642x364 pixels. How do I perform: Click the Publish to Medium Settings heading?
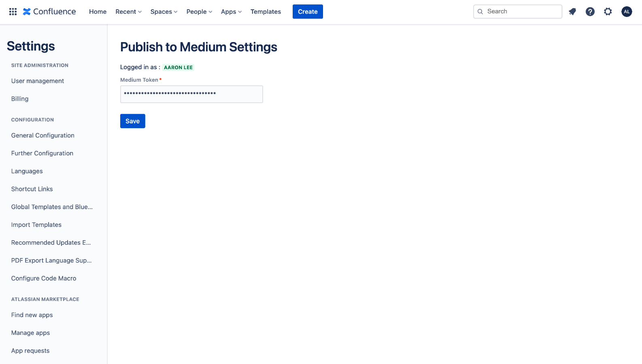199,47
